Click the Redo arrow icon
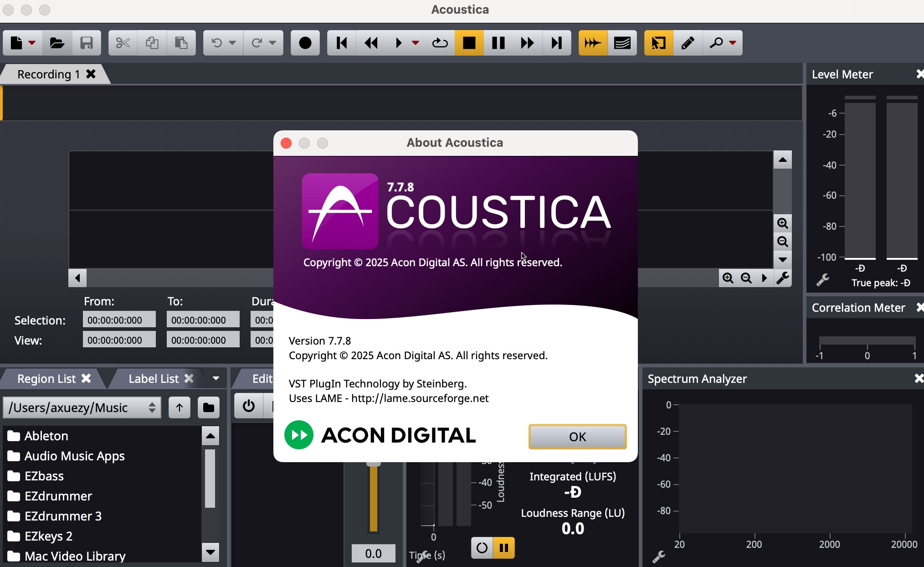Image resolution: width=924 pixels, height=567 pixels. pos(257,43)
